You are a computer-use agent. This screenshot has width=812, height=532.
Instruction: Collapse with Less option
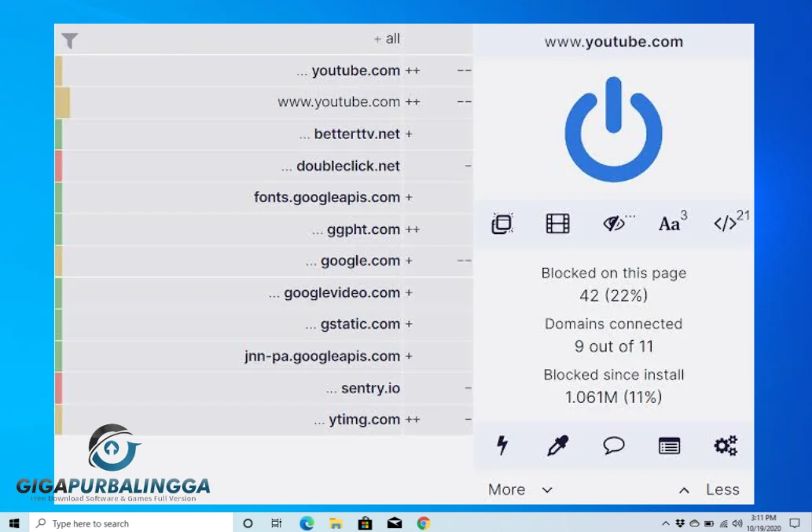point(708,490)
